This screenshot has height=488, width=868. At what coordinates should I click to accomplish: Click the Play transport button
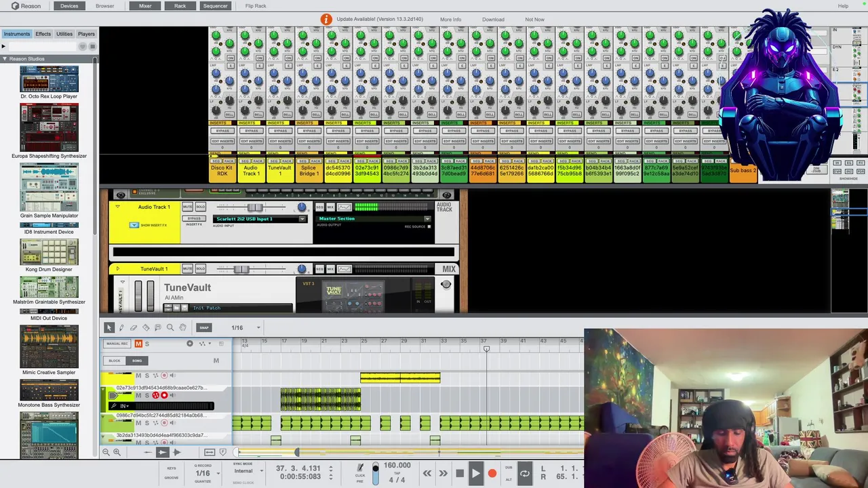(x=475, y=474)
